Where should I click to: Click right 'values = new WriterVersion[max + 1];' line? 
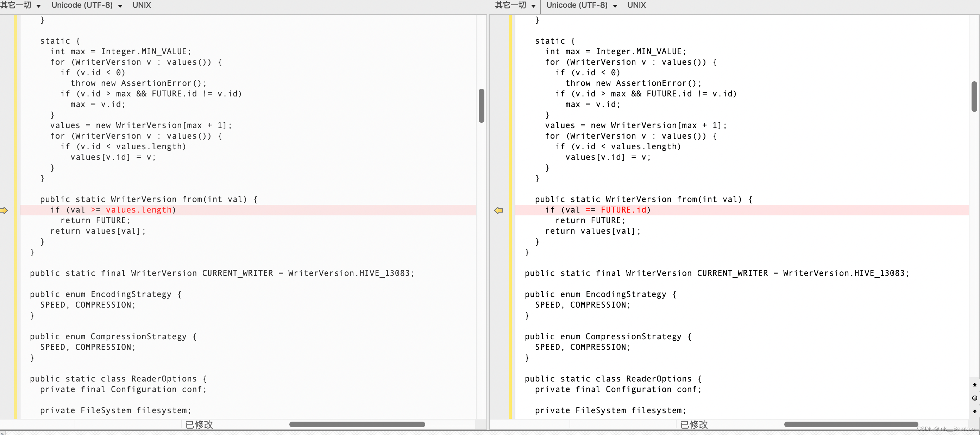point(636,126)
